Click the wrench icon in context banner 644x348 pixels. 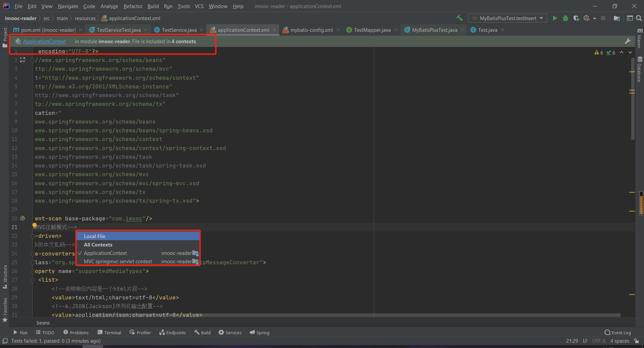coord(628,41)
